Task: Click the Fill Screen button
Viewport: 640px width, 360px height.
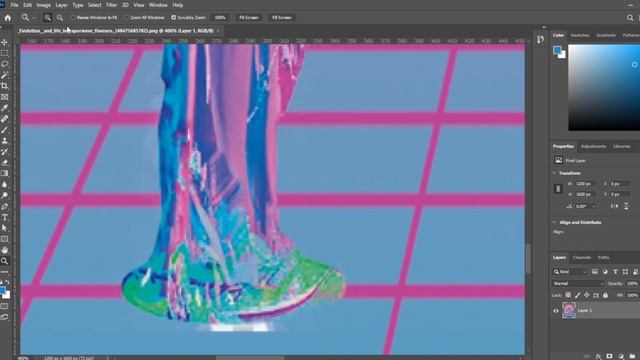Action: (x=282, y=18)
